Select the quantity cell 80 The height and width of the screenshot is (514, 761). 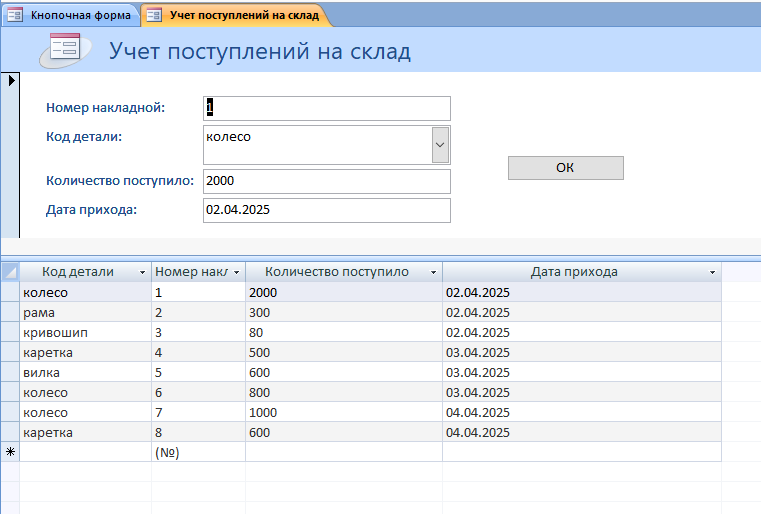coord(344,332)
